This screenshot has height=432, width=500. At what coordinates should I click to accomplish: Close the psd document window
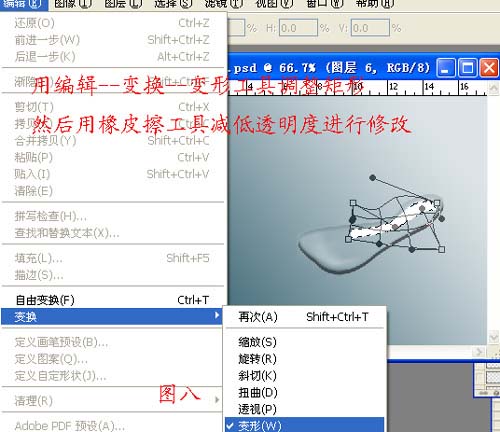(x=489, y=68)
